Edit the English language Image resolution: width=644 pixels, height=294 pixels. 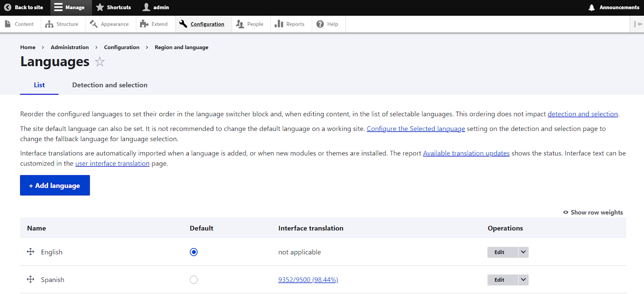[x=502, y=252]
